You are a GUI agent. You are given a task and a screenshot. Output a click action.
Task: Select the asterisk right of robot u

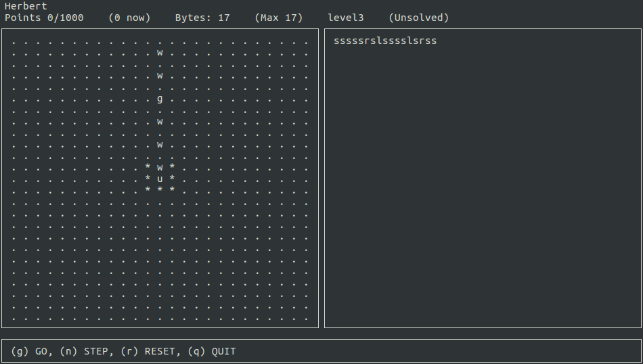pyautogui.click(x=172, y=179)
